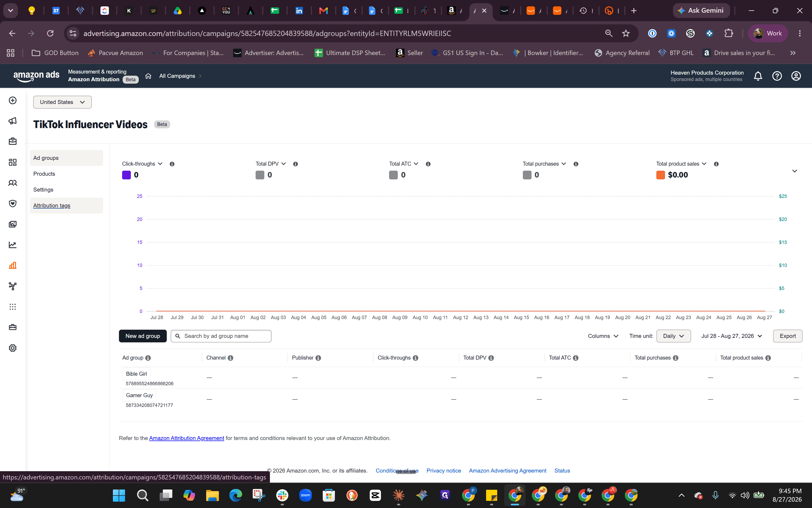Click info icon beside Total product sales metric
Image resolution: width=812 pixels, height=508 pixels.
tap(716, 164)
